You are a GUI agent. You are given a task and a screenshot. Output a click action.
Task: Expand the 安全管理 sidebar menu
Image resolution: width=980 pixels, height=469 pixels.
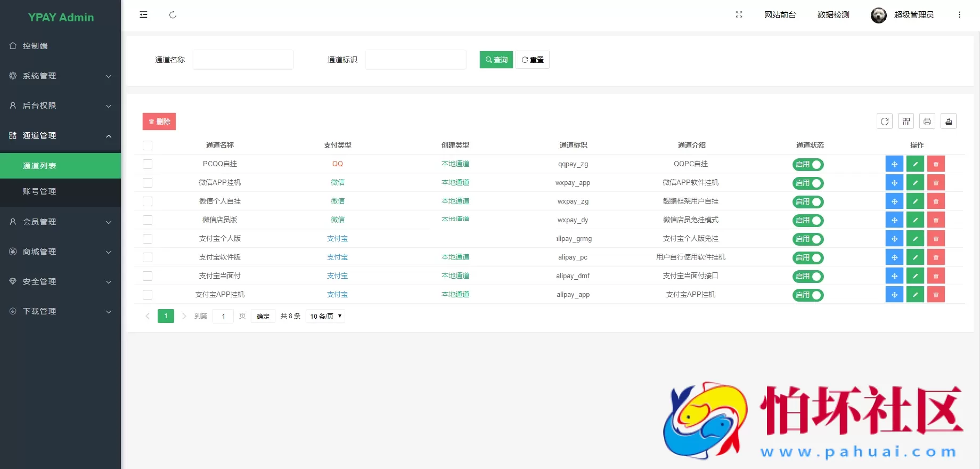tap(60, 281)
